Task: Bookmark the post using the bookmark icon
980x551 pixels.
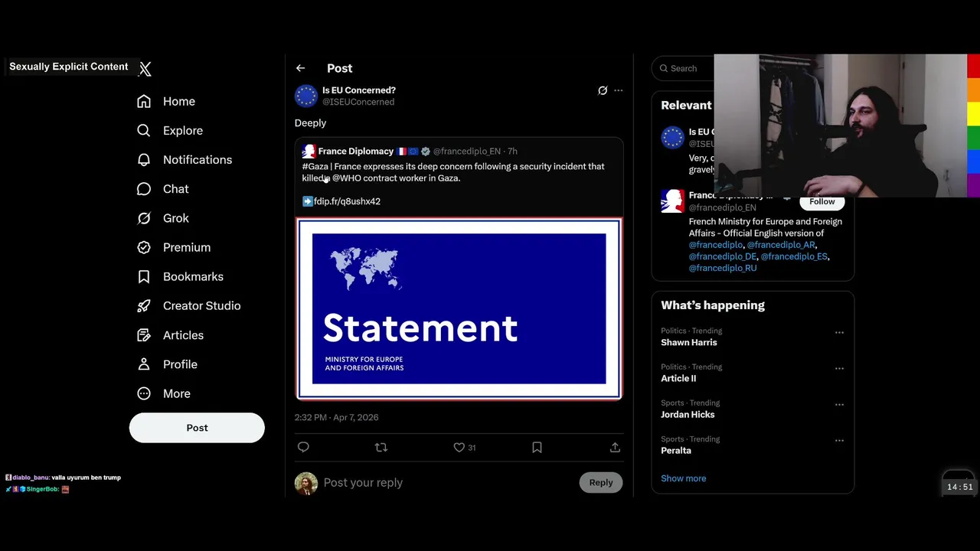Action: point(537,448)
